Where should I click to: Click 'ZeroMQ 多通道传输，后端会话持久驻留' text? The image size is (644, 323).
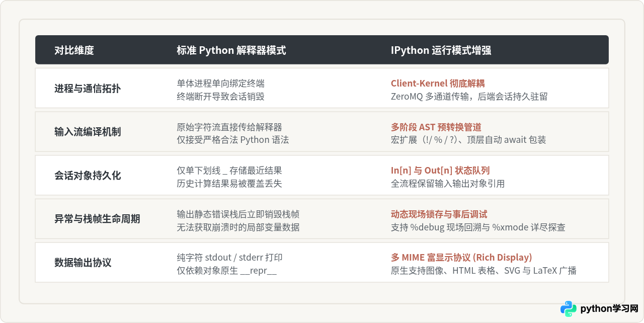click(469, 96)
